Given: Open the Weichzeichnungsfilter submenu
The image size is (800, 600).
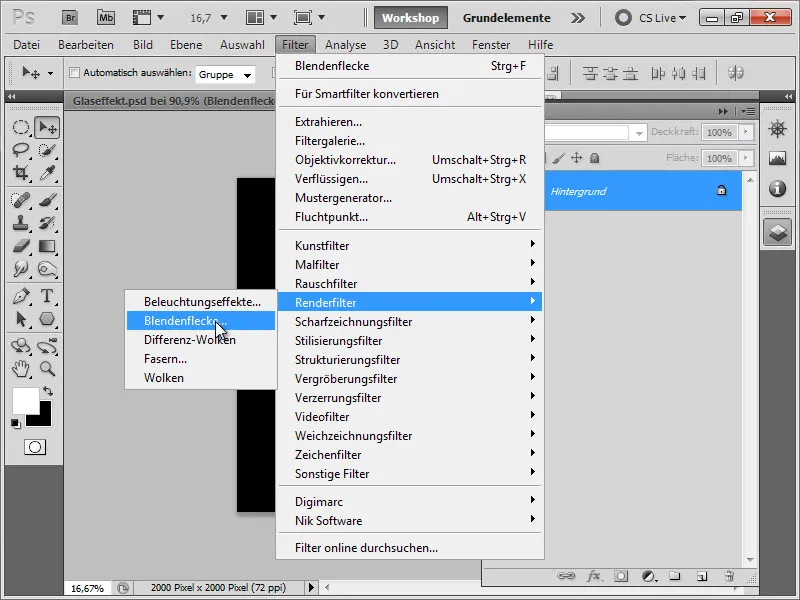Looking at the screenshot, I should coord(410,436).
